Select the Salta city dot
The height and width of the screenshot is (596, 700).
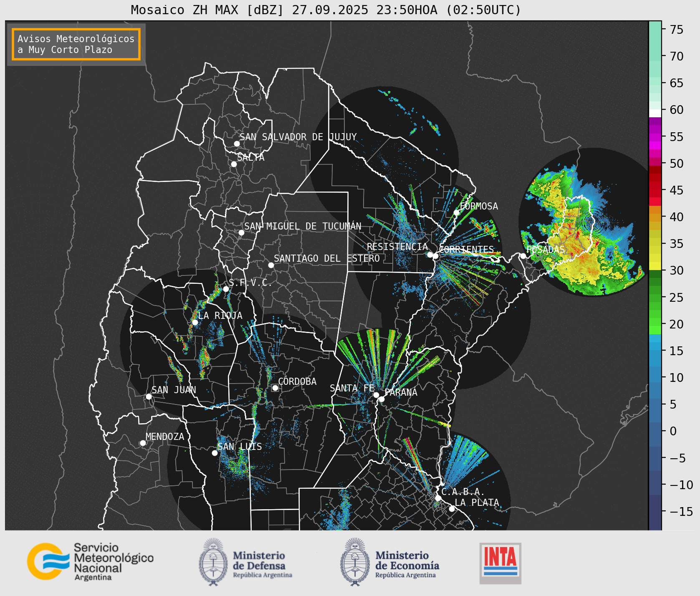point(234,164)
